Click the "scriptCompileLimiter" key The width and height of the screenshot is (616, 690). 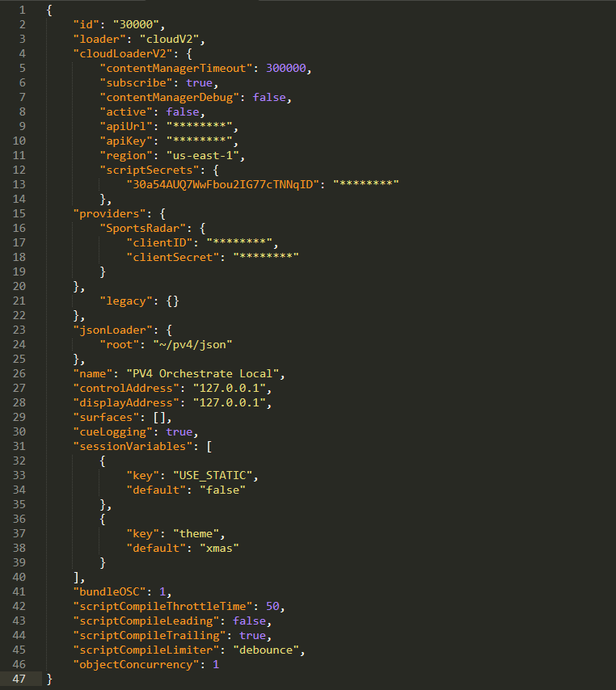coord(146,650)
